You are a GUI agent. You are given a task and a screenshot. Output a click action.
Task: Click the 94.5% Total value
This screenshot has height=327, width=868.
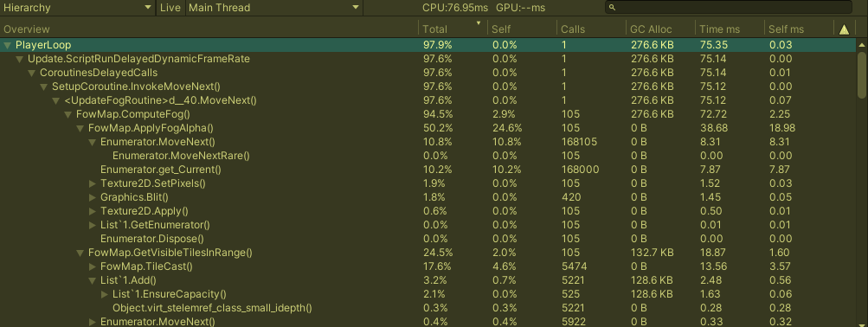[438, 114]
